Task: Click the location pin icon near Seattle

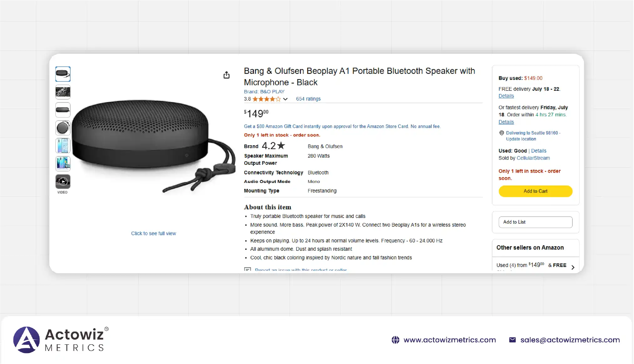Action: point(502,133)
